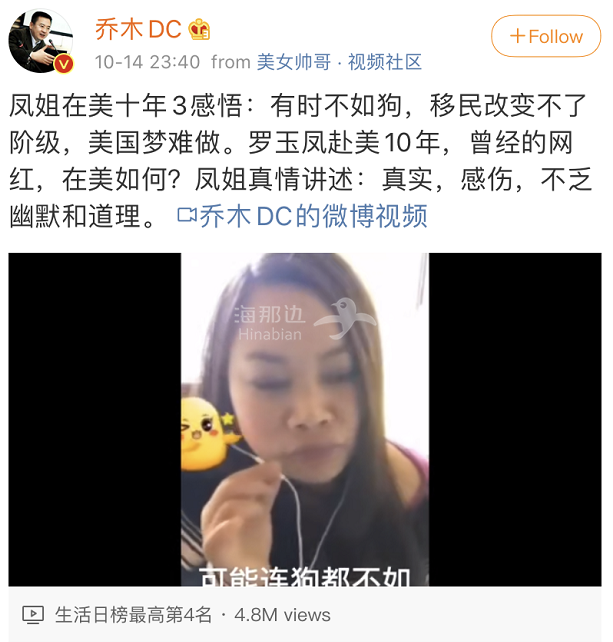Open the 乔木DC profile avatar
Screen dimensions: 613x642
coord(40,41)
